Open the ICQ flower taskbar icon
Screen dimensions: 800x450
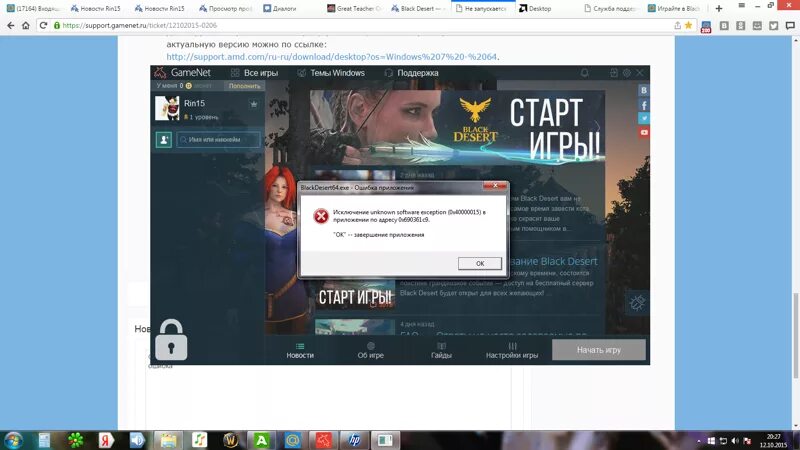coord(76,440)
